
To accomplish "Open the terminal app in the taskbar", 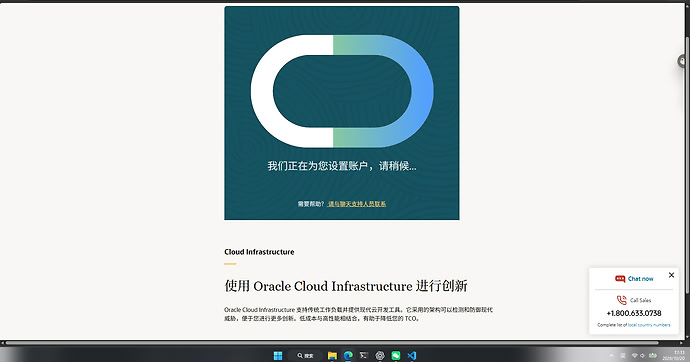I will [364, 355].
